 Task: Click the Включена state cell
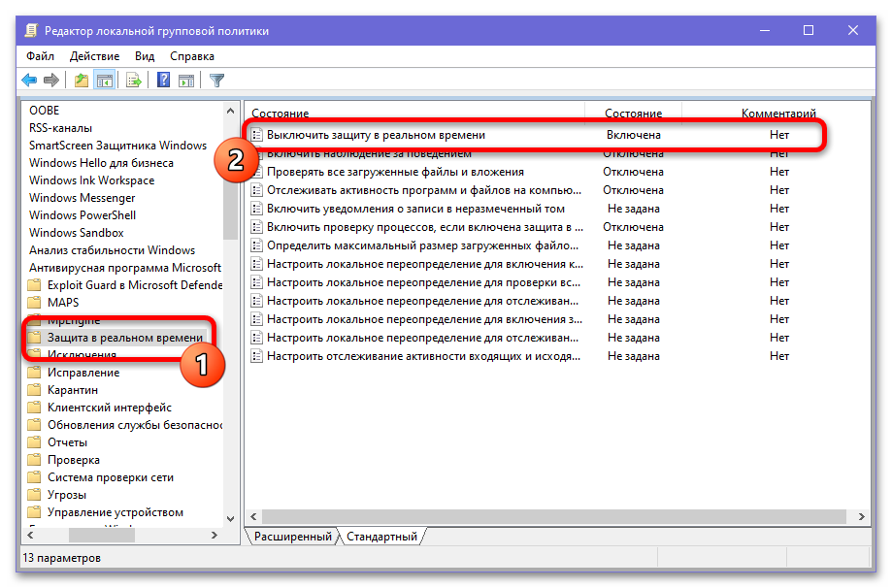pos(633,135)
